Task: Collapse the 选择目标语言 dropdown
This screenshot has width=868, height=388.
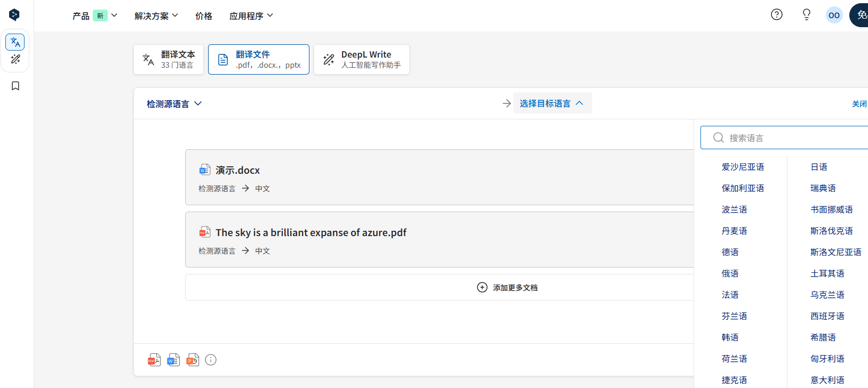Action: (x=552, y=103)
